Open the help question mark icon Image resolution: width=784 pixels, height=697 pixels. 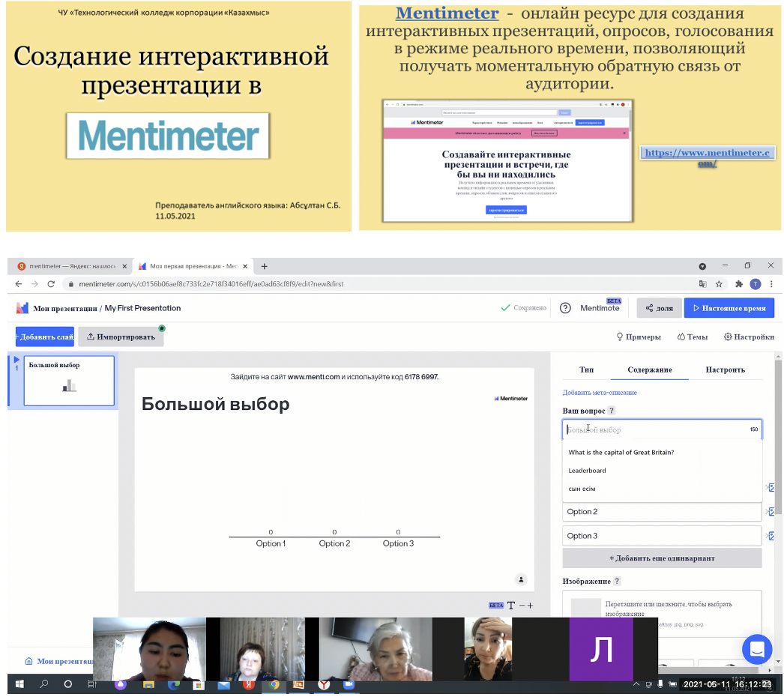[565, 308]
